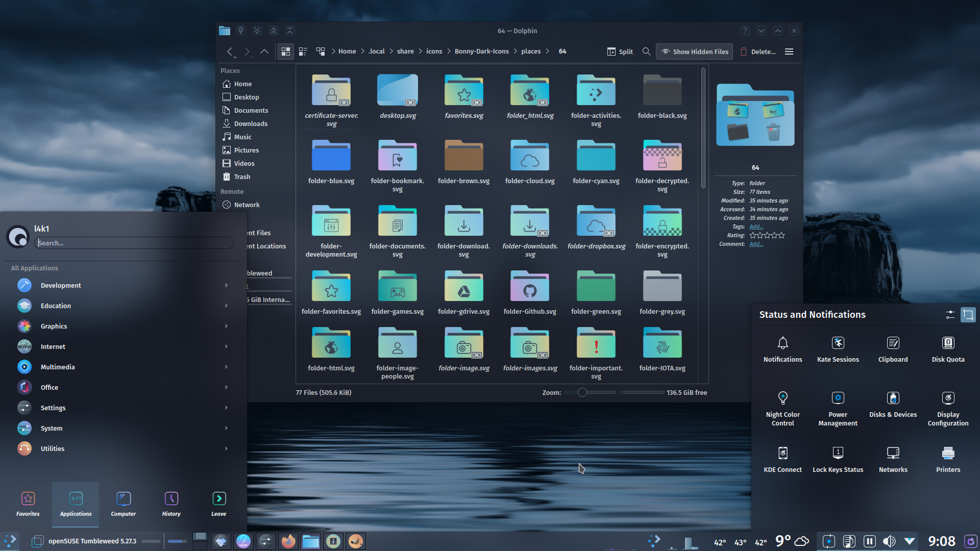Focus the launcher Search field

tap(134, 243)
